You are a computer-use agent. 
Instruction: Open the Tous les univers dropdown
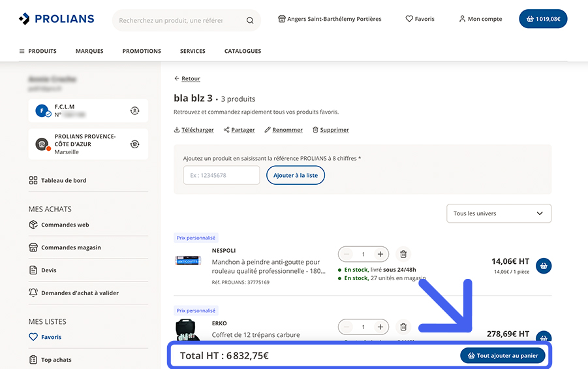(499, 213)
